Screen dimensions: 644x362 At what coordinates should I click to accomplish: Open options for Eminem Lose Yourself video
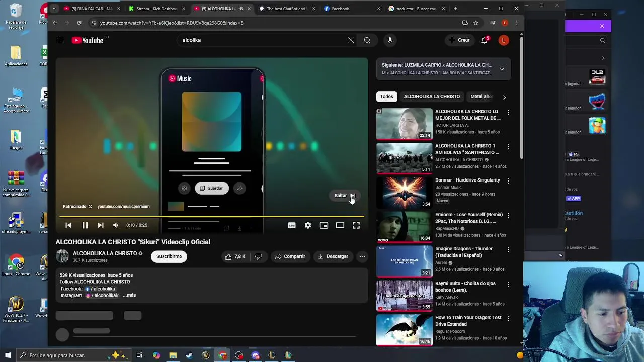point(508,215)
